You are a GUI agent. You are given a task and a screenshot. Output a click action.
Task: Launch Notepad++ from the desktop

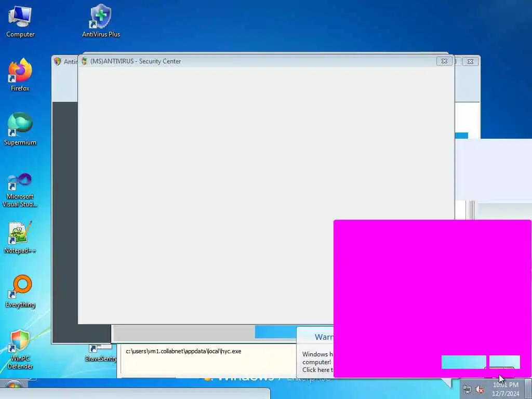20,237
